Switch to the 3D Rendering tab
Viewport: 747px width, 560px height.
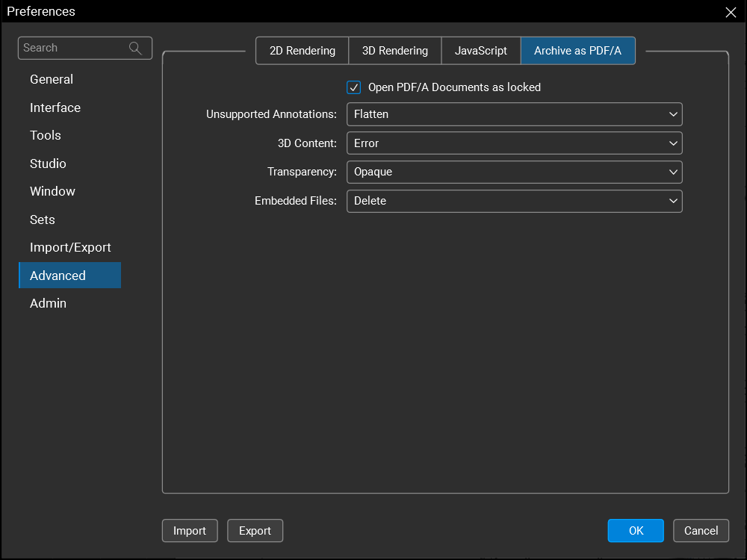pyautogui.click(x=394, y=51)
